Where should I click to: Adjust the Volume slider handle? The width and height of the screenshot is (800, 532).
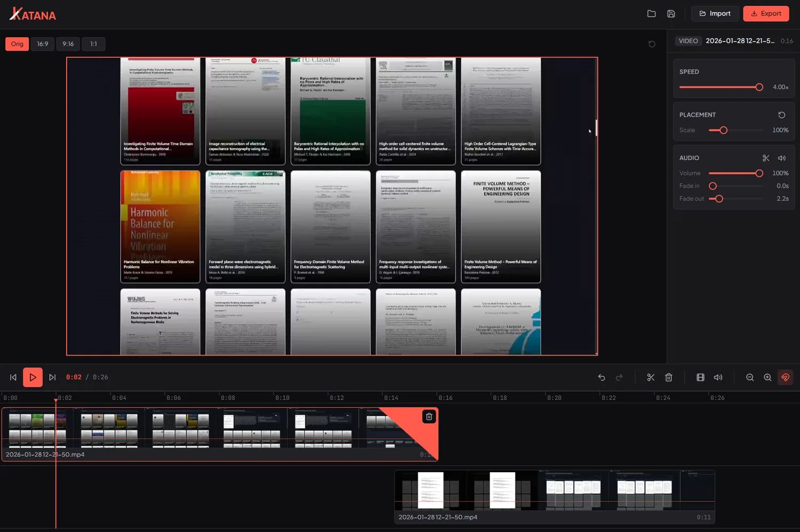(x=759, y=173)
